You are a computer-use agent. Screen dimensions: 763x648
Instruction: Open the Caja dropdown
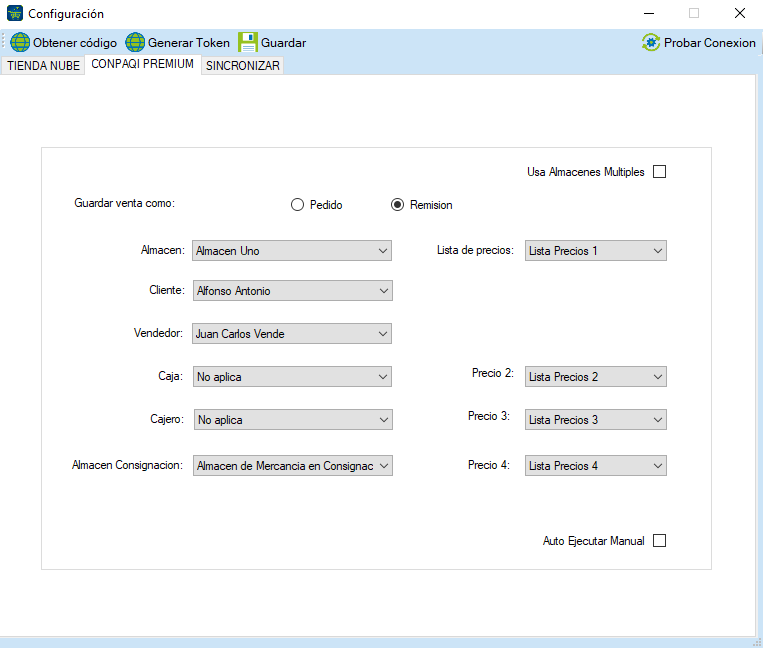coord(292,377)
